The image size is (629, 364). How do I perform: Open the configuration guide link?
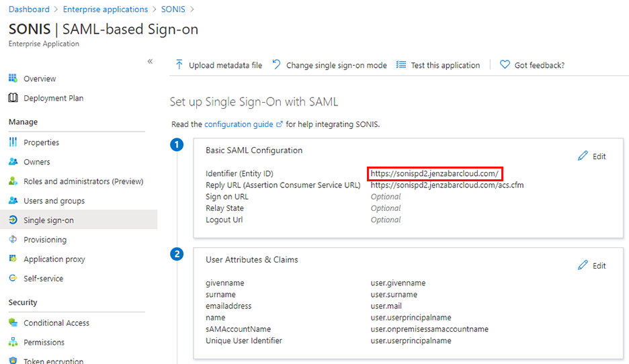239,124
